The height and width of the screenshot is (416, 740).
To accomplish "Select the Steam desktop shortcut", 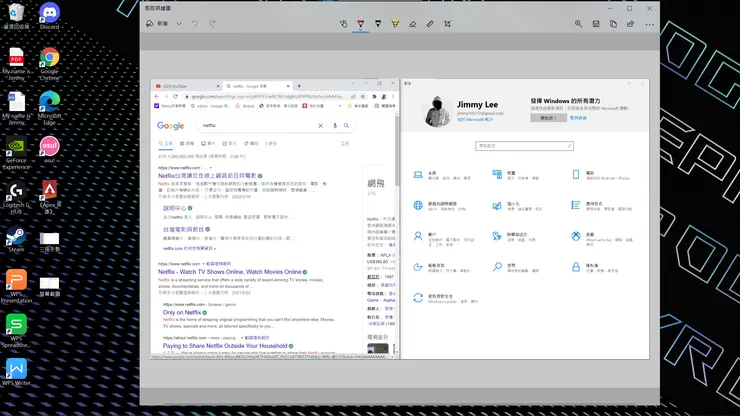I will [x=16, y=239].
